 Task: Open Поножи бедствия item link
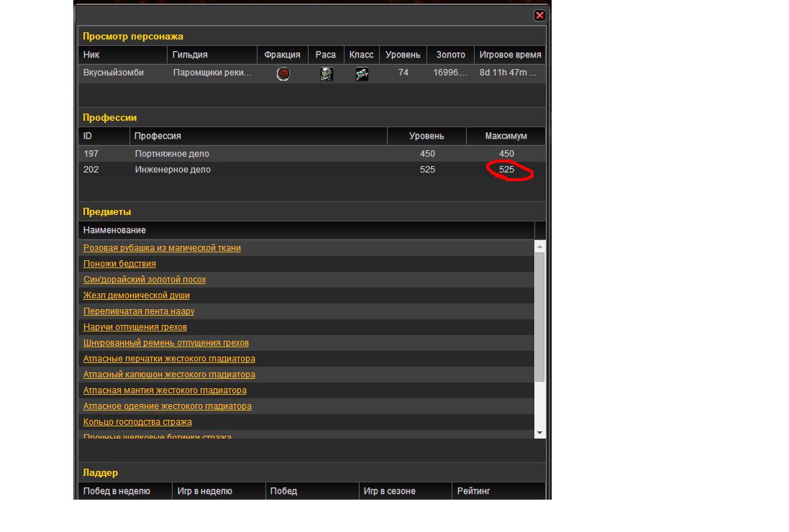[119, 264]
